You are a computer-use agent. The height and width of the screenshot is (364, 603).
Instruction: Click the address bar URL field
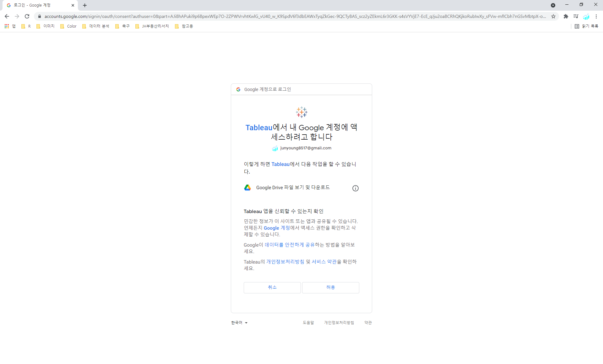283,16
